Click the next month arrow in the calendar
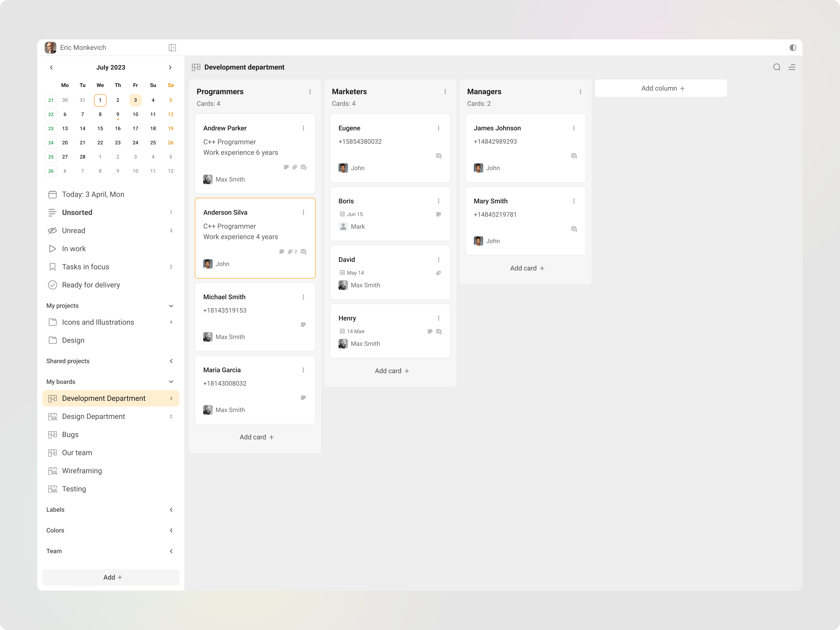840x630 pixels. click(x=170, y=67)
